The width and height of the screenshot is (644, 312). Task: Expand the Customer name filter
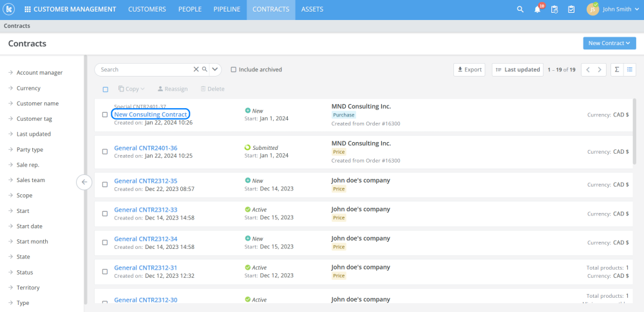click(37, 104)
